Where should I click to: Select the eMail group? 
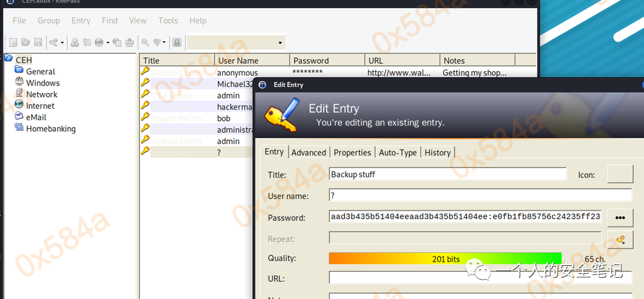(x=36, y=118)
